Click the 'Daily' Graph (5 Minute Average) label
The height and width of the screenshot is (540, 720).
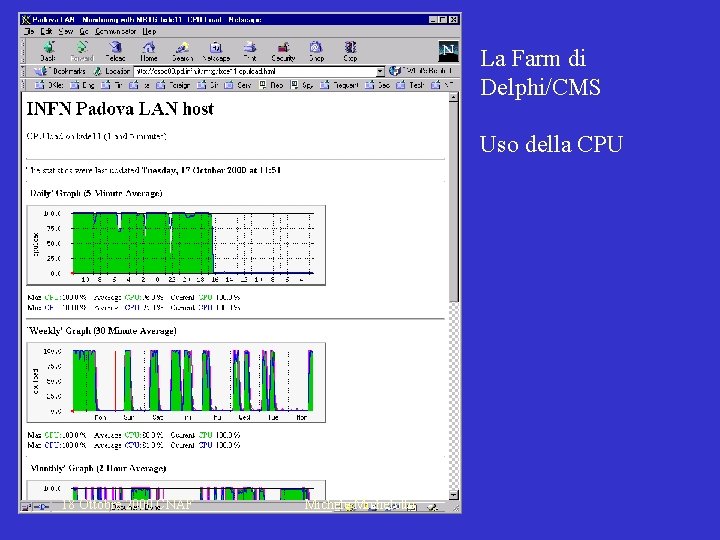click(x=96, y=193)
